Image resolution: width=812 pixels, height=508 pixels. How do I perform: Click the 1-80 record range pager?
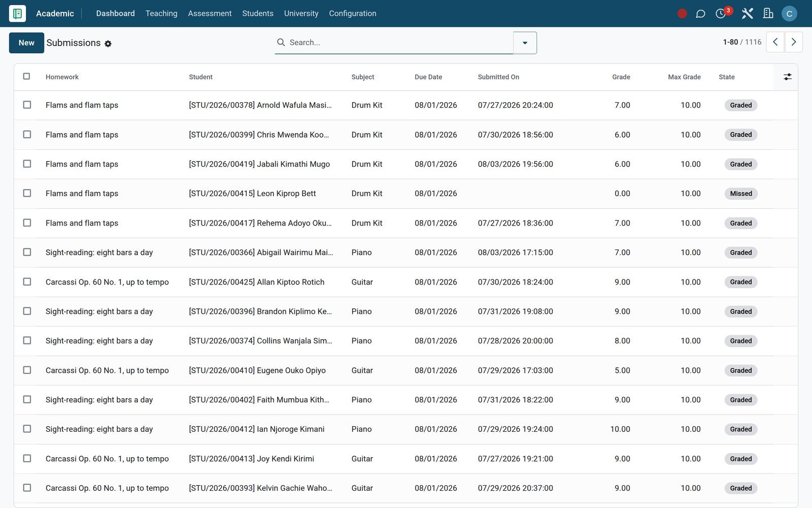pyautogui.click(x=730, y=42)
